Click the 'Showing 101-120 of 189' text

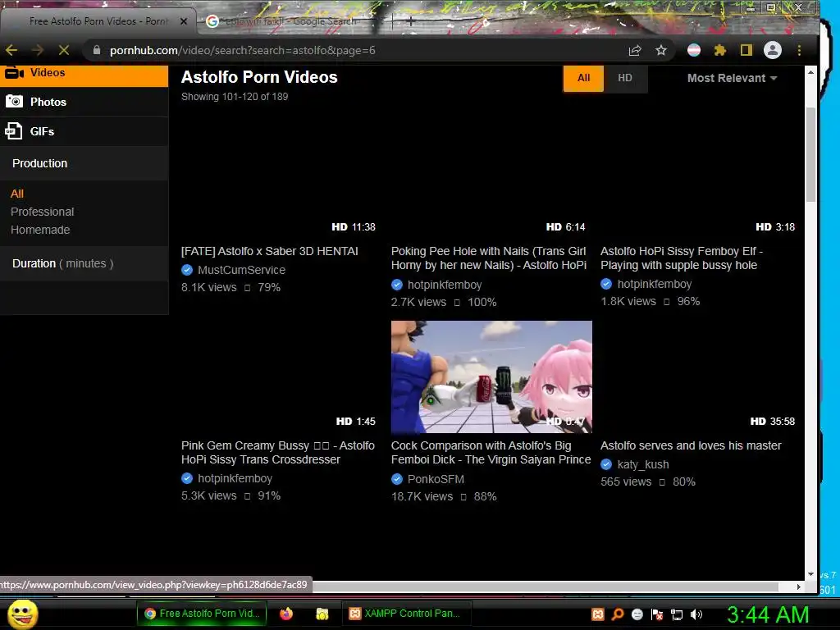point(235,97)
